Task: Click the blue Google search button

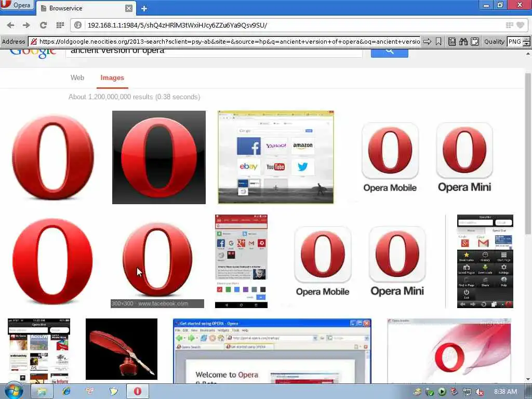Action: pyautogui.click(x=390, y=53)
